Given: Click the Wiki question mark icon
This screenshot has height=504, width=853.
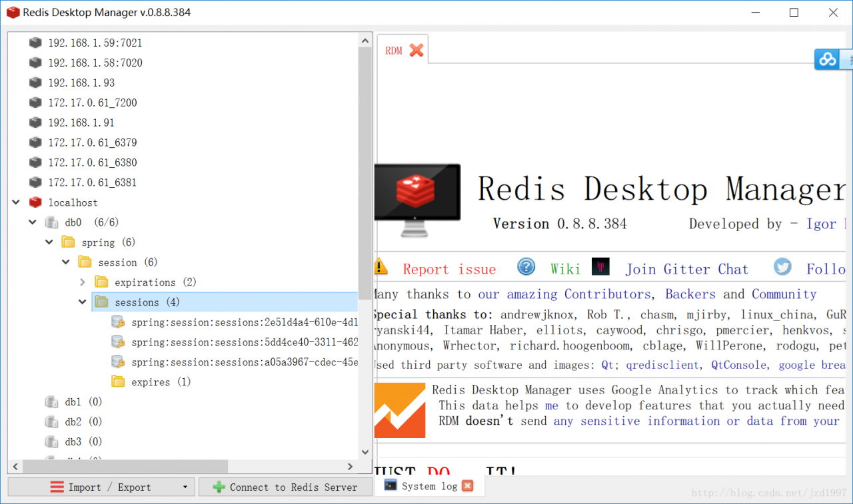Looking at the screenshot, I should pos(526,267).
